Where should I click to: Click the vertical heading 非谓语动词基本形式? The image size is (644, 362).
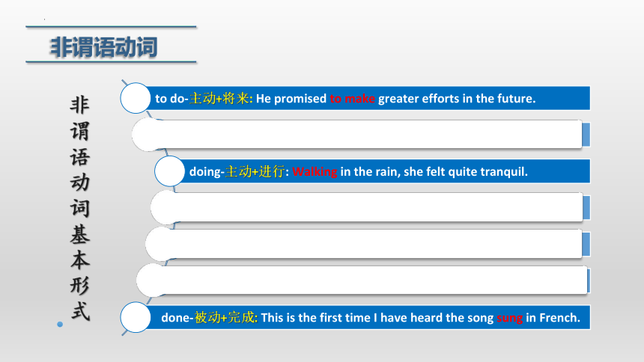pyautogui.click(x=79, y=208)
